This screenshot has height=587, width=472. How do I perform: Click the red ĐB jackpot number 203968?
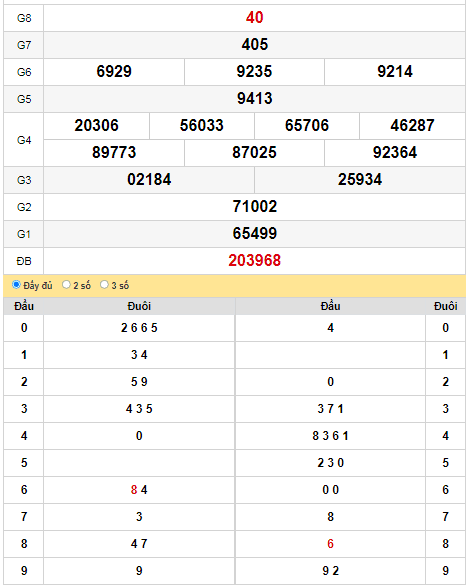(255, 261)
